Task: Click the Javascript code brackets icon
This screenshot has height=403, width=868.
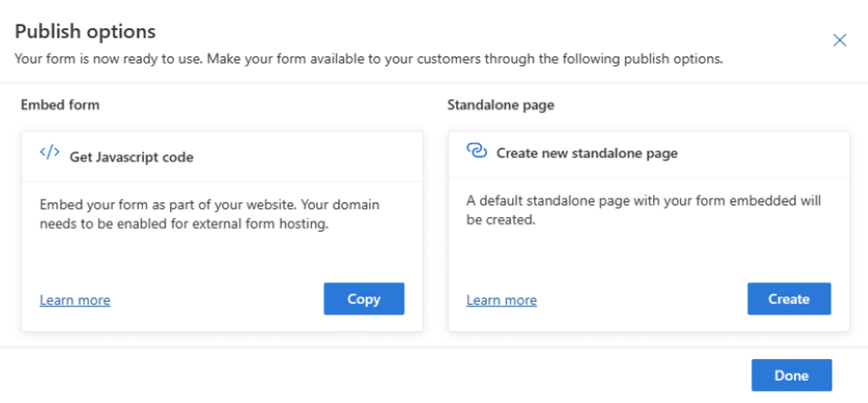Action: [x=50, y=153]
